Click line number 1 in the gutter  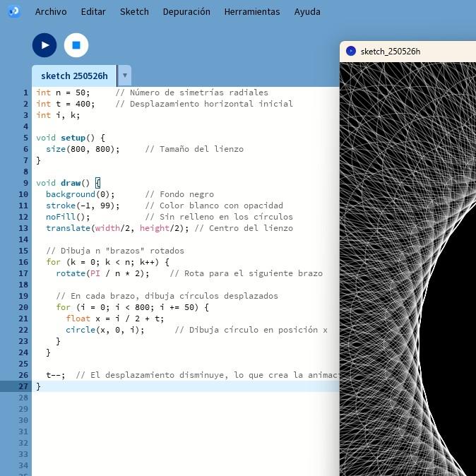(25, 93)
